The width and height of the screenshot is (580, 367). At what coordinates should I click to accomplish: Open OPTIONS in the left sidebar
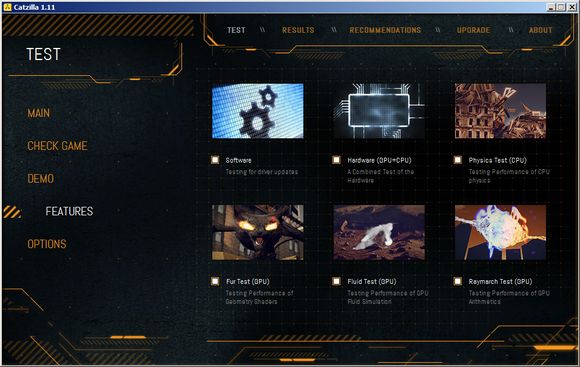[47, 244]
